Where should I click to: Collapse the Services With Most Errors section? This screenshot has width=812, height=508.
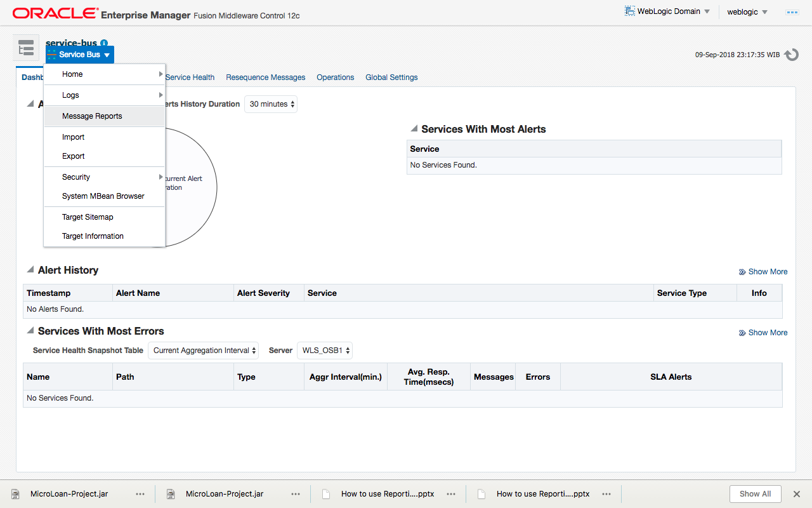click(x=30, y=331)
